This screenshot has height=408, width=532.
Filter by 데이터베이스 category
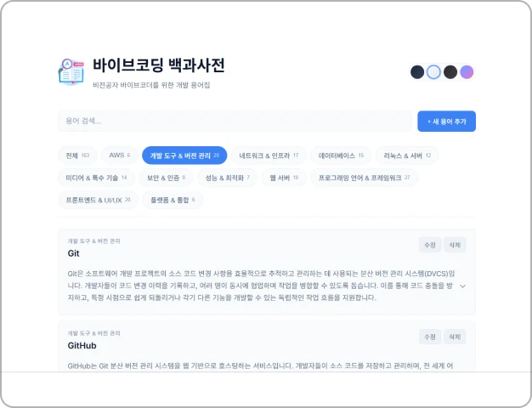pyautogui.click(x=341, y=156)
